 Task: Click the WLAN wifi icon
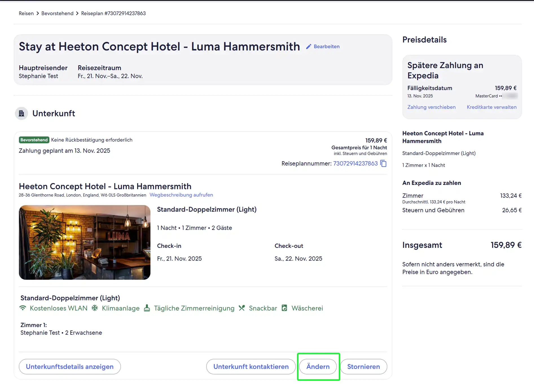point(23,308)
